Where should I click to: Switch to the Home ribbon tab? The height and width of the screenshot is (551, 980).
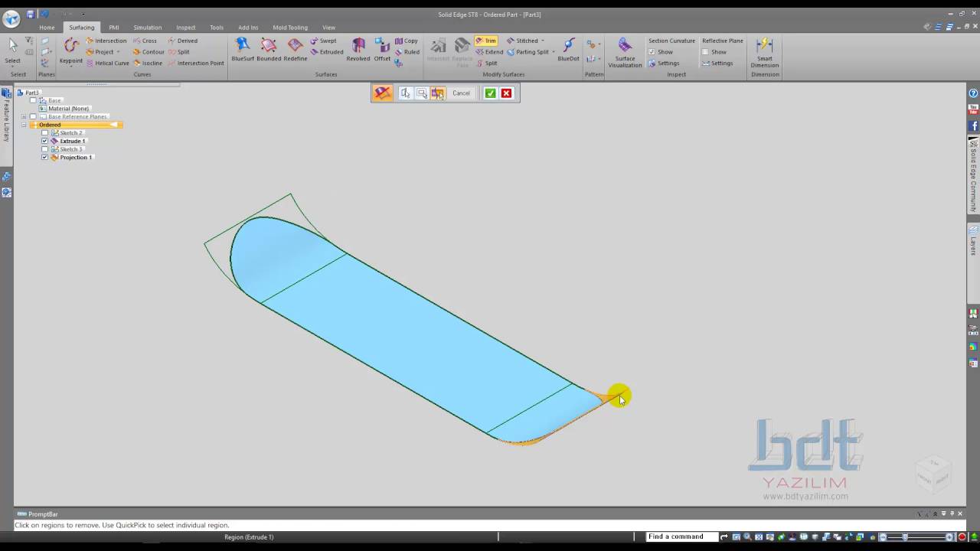[47, 28]
